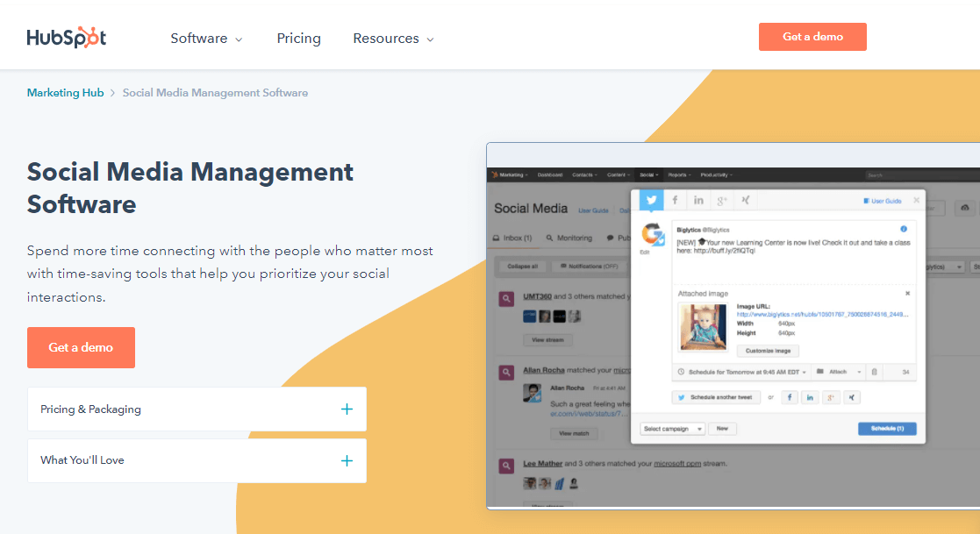Go to the Pricing page

[x=298, y=39]
